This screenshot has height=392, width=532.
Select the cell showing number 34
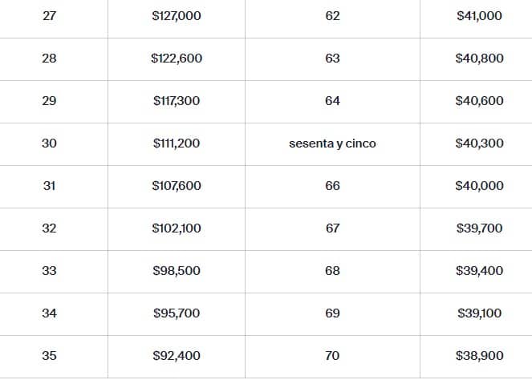pos(49,313)
